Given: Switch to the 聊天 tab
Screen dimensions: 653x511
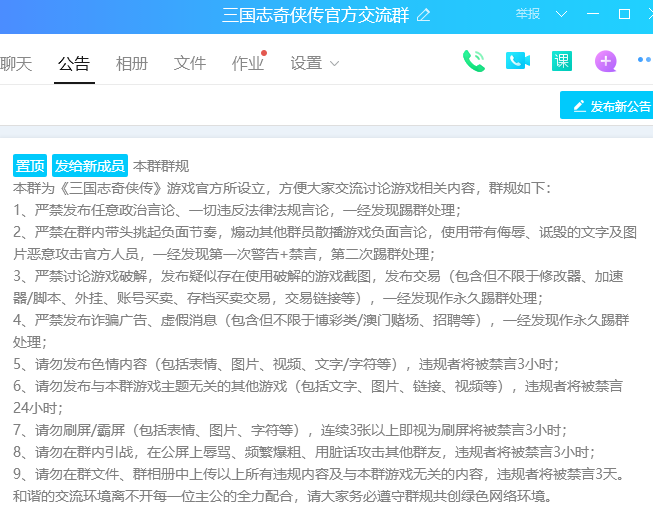Looking at the screenshot, I should (16, 63).
